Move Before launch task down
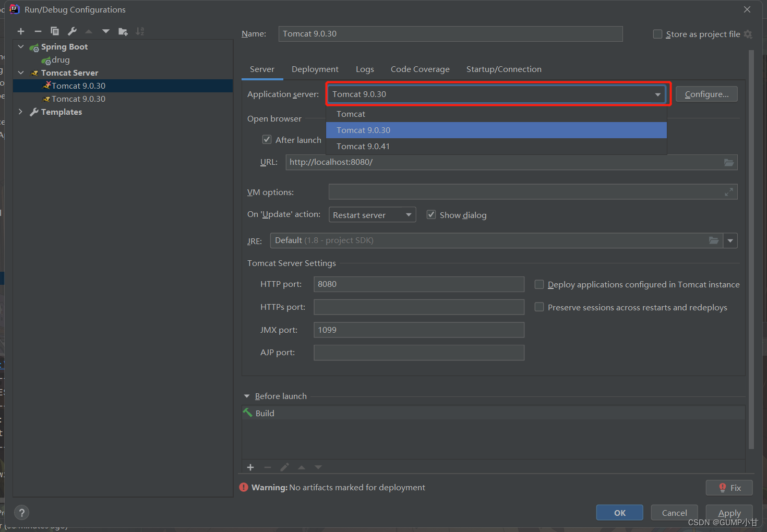Screen dimensions: 767x532 [x=318, y=467]
